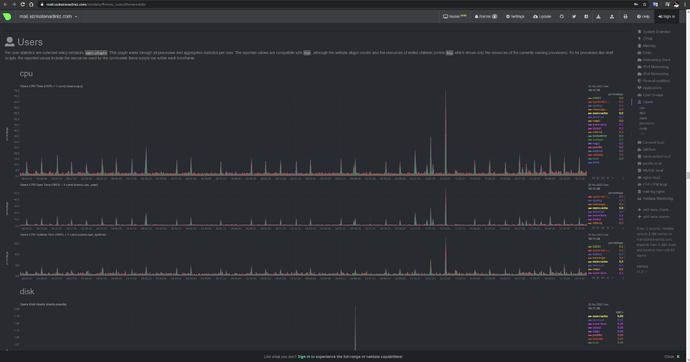Close the bottom sign-in banner
Screen dimensions: 690x362
pos(672,357)
